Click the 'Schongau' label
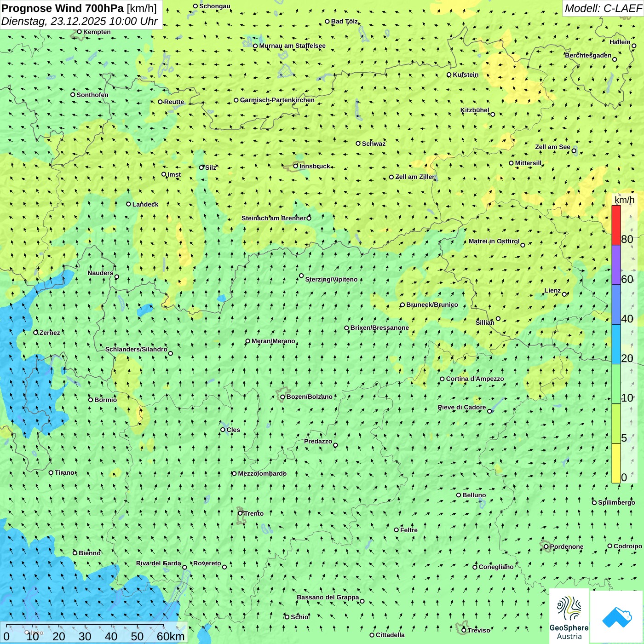The image size is (644, 644). 215,6
